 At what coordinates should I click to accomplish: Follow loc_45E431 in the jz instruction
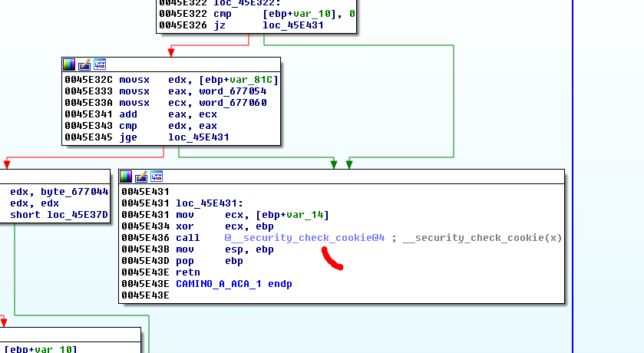click(292, 25)
